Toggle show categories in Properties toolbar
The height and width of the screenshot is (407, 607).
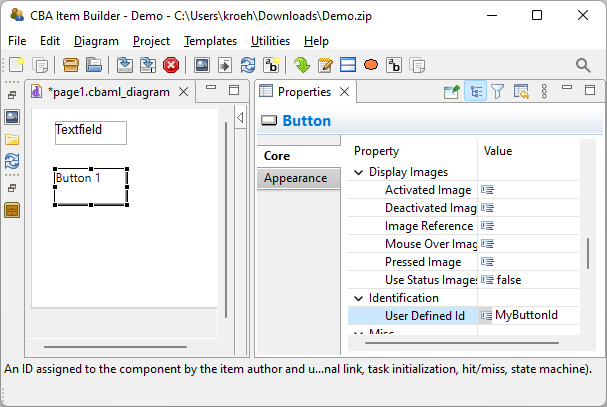tap(474, 92)
